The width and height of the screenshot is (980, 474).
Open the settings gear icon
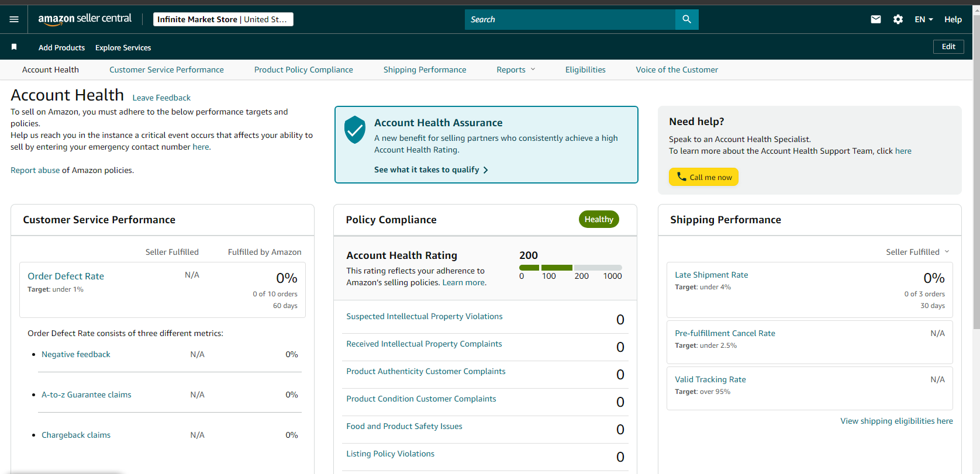pos(898,19)
